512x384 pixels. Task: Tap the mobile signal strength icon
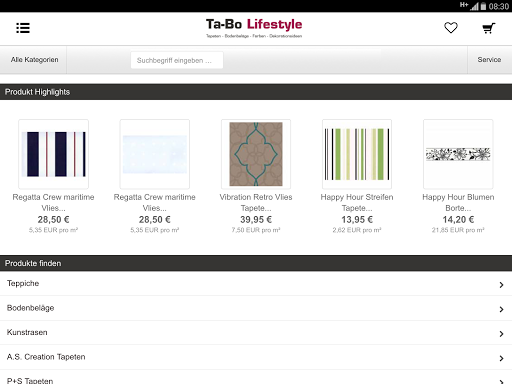click(474, 6)
